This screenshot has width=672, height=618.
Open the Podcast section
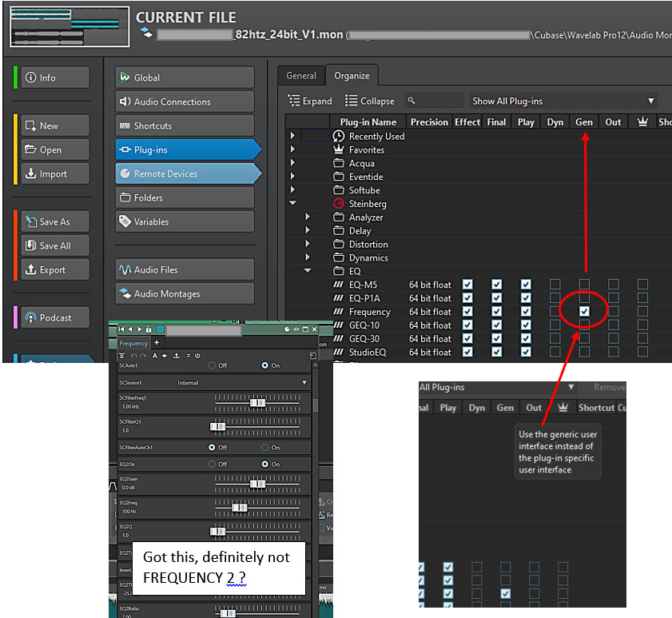pos(55,317)
